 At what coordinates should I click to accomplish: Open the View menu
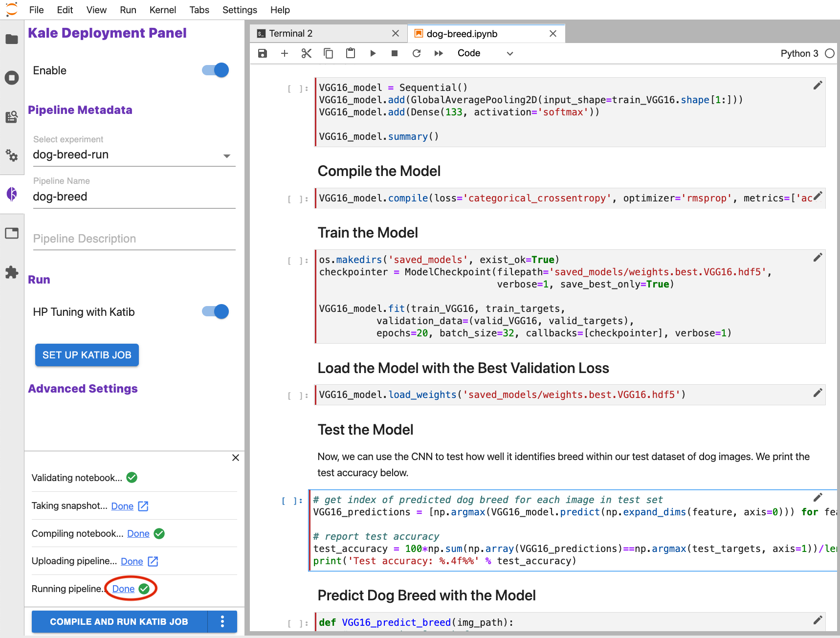click(x=96, y=10)
